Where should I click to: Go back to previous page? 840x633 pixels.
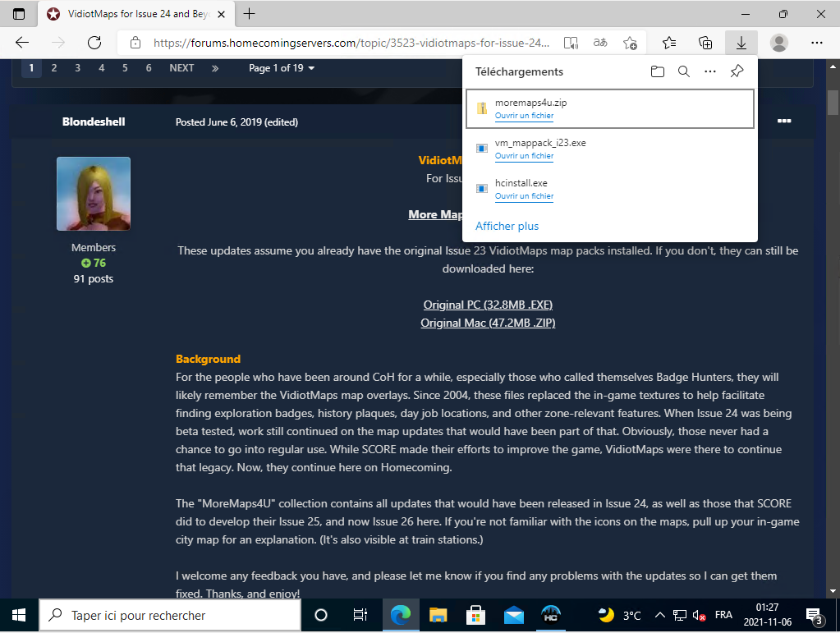tap(22, 43)
